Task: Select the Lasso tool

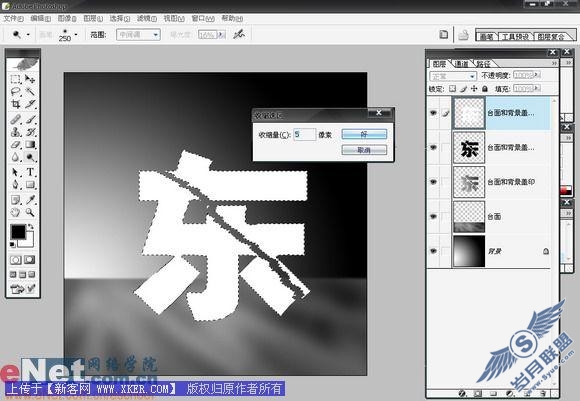Action: coord(16,91)
